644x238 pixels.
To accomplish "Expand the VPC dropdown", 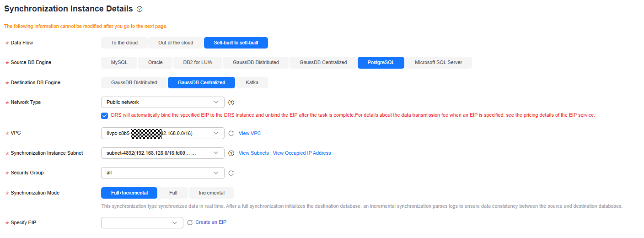I will click(x=163, y=133).
